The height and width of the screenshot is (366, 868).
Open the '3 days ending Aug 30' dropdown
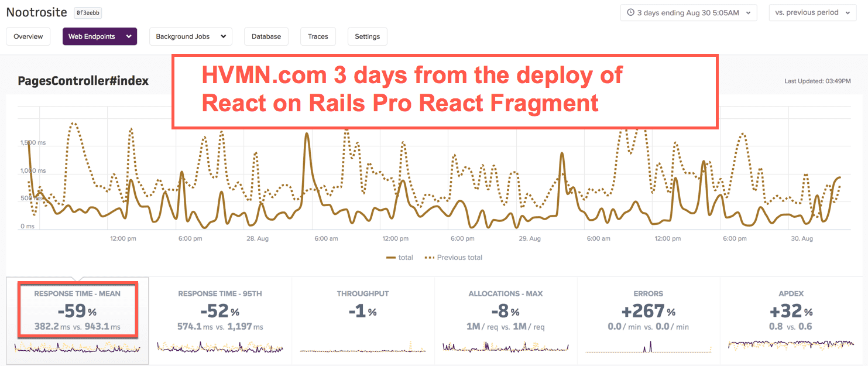[x=688, y=12]
